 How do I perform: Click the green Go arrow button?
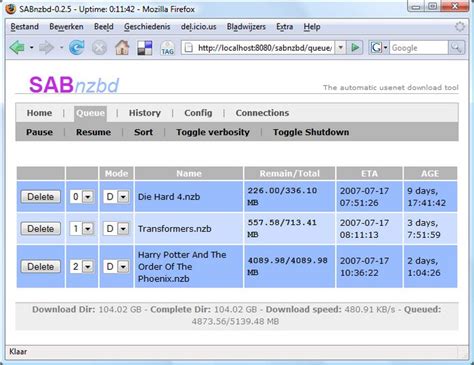355,48
